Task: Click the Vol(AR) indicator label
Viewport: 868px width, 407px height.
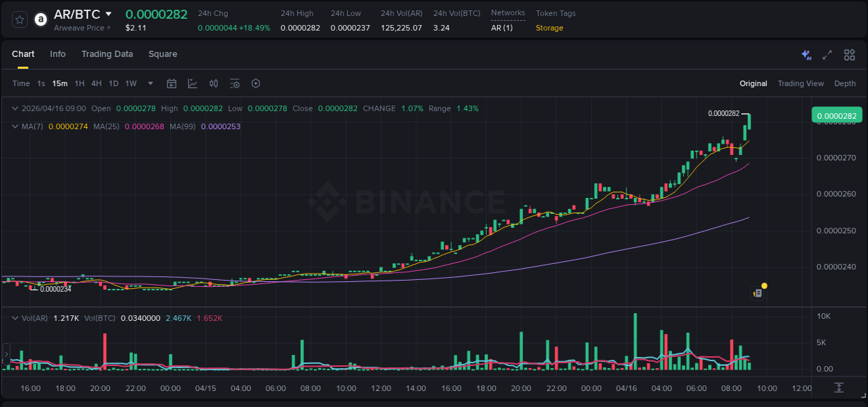Action: click(x=35, y=318)
